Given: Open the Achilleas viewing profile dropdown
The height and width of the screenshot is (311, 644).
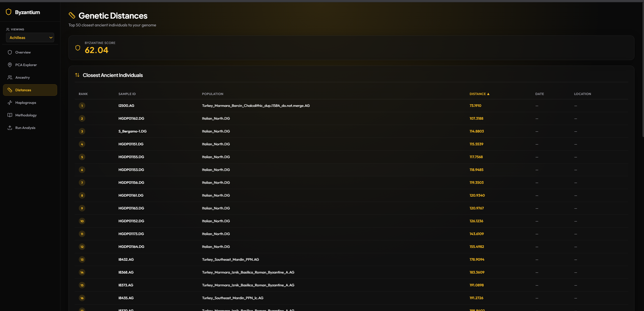Looking at the screenshot, I should [x=30, y=38].
